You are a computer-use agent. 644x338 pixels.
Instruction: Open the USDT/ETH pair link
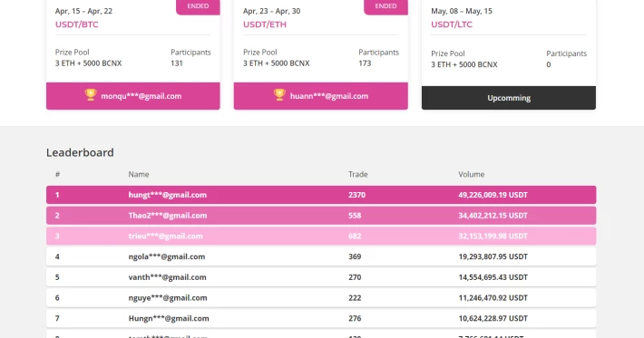click(265, 24)
